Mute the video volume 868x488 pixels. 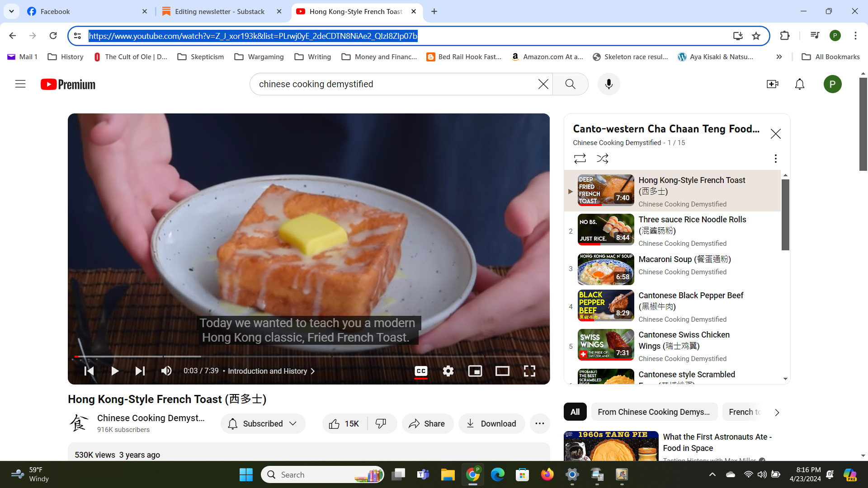click(166, 371)
